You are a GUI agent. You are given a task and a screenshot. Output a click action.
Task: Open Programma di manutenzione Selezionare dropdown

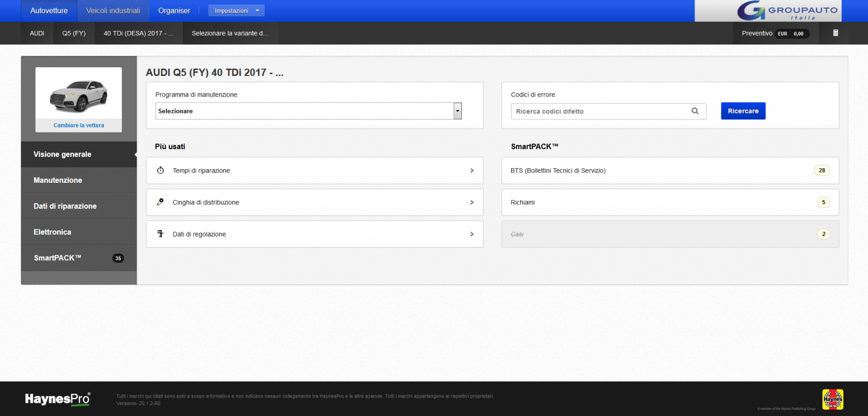point(308,111)
